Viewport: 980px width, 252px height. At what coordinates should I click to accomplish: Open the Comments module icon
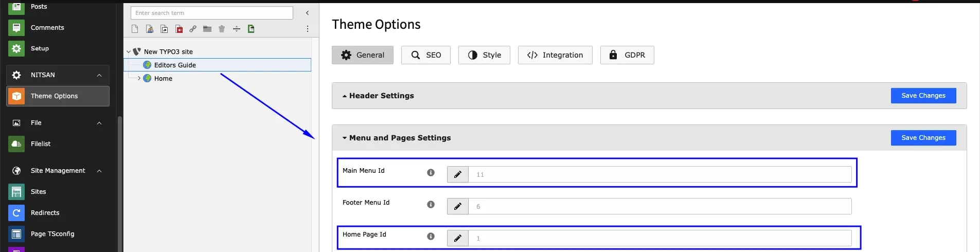[x=16, y=28]
